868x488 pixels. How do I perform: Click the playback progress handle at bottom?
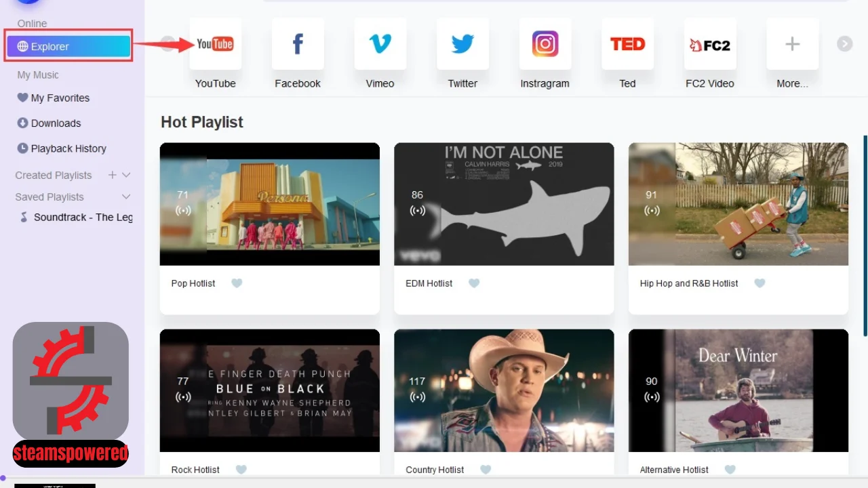pyautogui.click(x=3, y=477)
